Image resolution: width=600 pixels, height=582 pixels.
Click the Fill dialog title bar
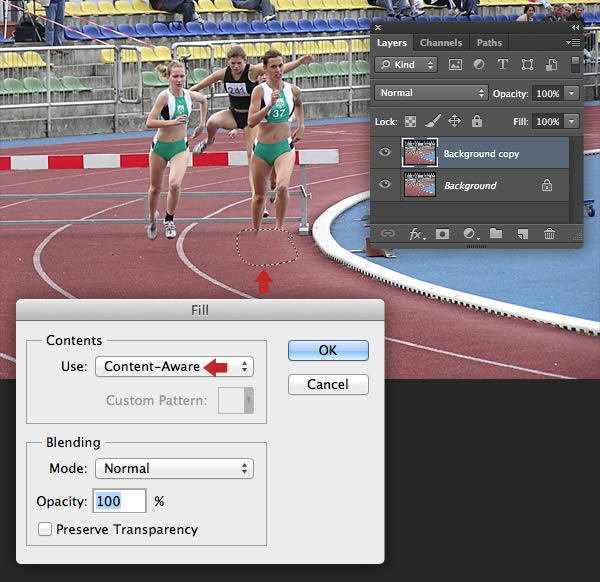[200, 310]
